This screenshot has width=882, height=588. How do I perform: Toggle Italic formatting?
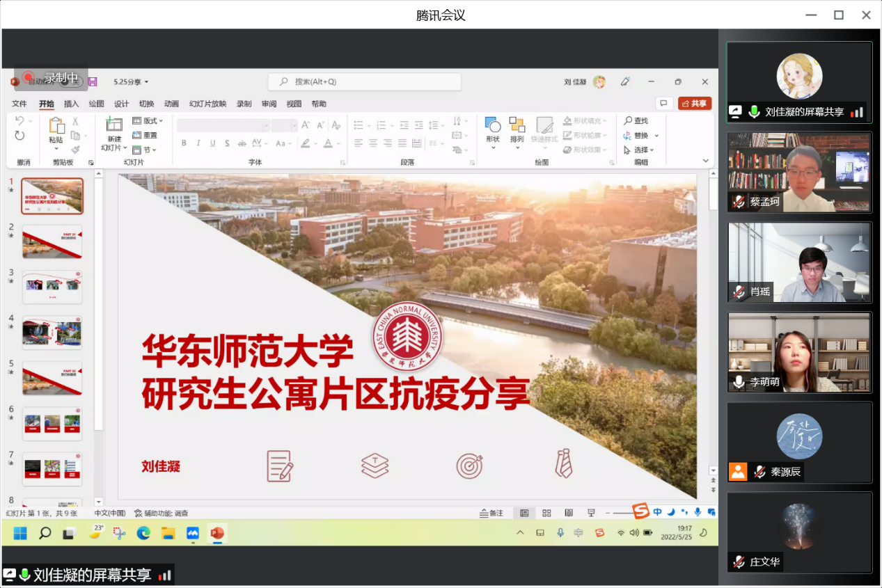click(198, 143)
